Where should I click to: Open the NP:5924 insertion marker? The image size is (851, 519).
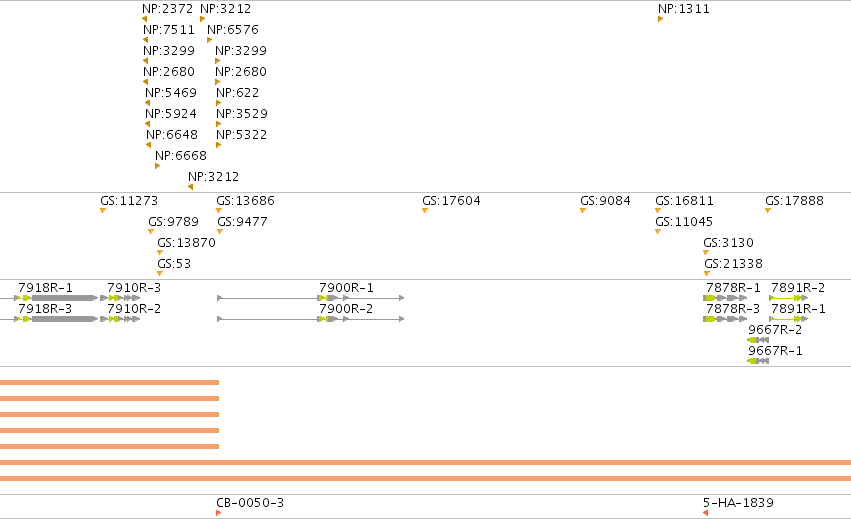tap(147, 124)
